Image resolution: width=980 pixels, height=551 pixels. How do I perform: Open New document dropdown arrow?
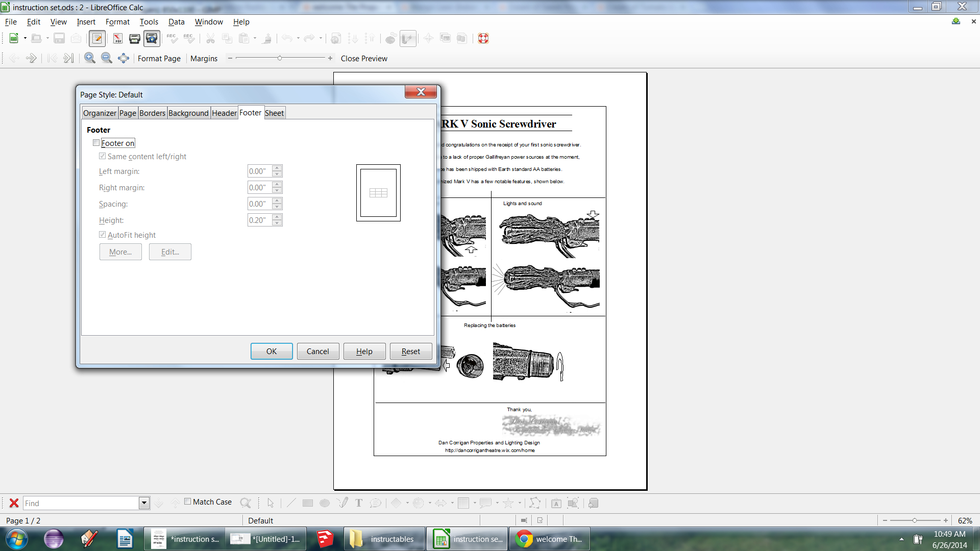click(x=25, y=38)
